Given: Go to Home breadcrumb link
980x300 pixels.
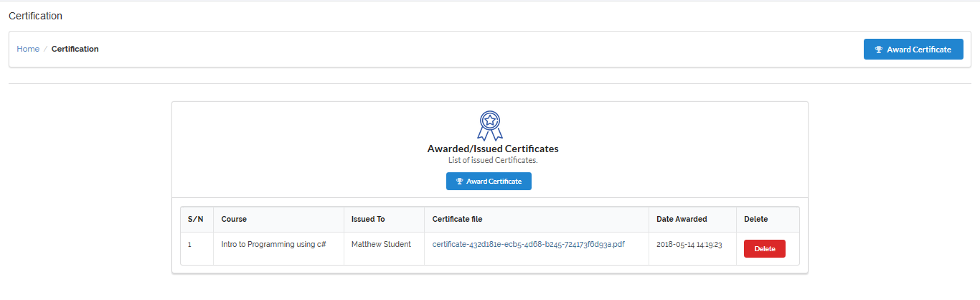Looking at the screenshot, I should tap(28, 49).
